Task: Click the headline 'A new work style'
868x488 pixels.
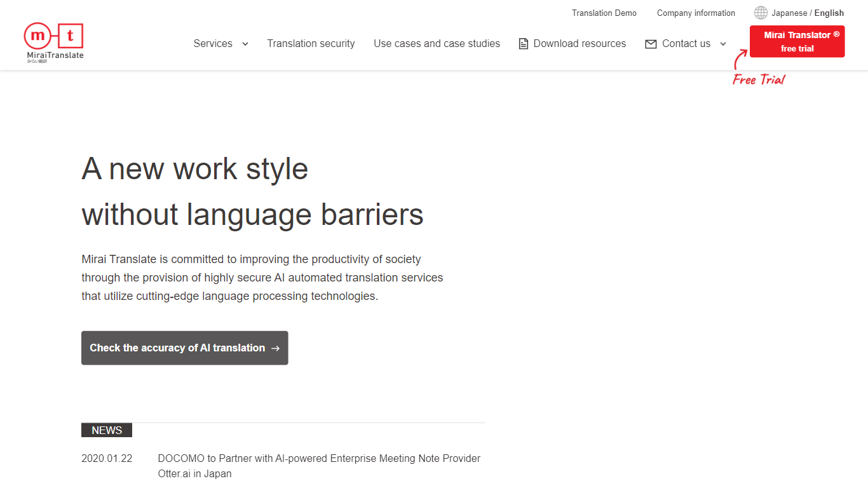Action: (195, 169)
